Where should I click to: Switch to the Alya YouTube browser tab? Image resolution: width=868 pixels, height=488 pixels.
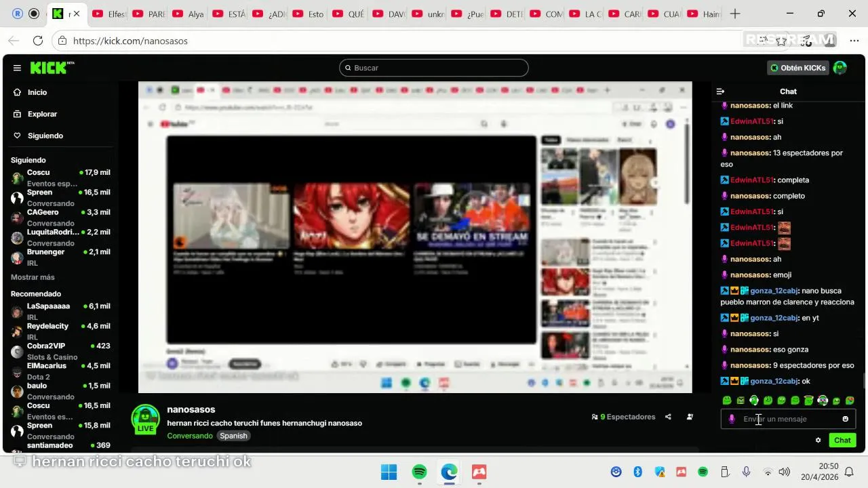[x=188, y=14]
